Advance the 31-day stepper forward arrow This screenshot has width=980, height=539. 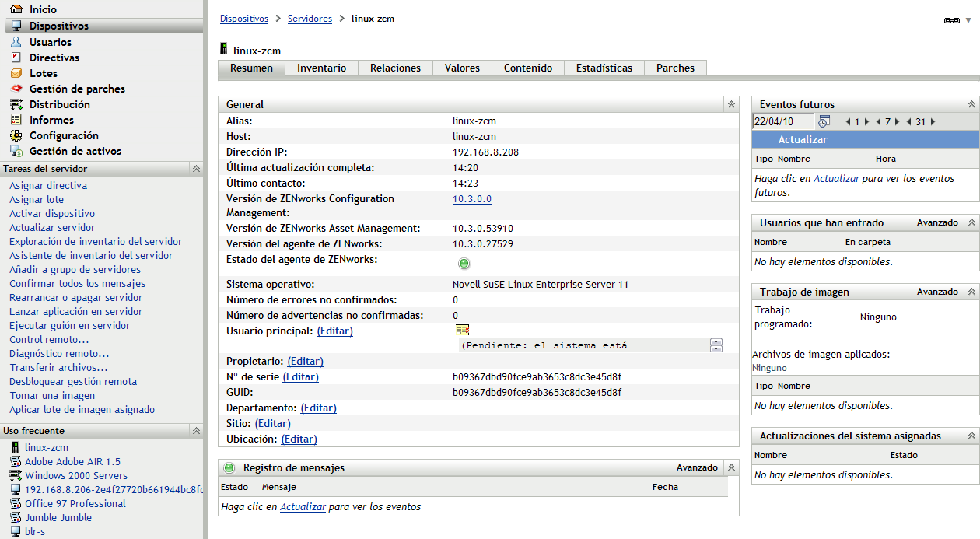[933, 122]
